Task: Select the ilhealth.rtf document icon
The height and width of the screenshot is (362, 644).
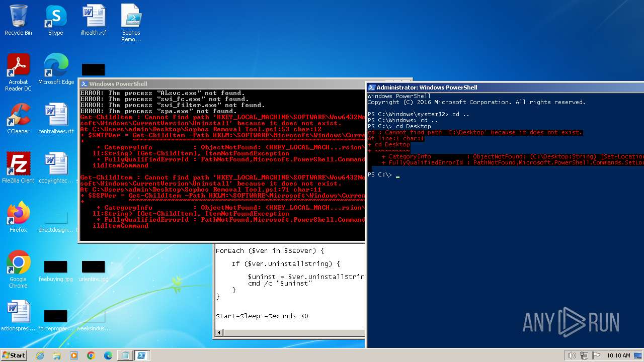Action: click(x=94, y=20)
